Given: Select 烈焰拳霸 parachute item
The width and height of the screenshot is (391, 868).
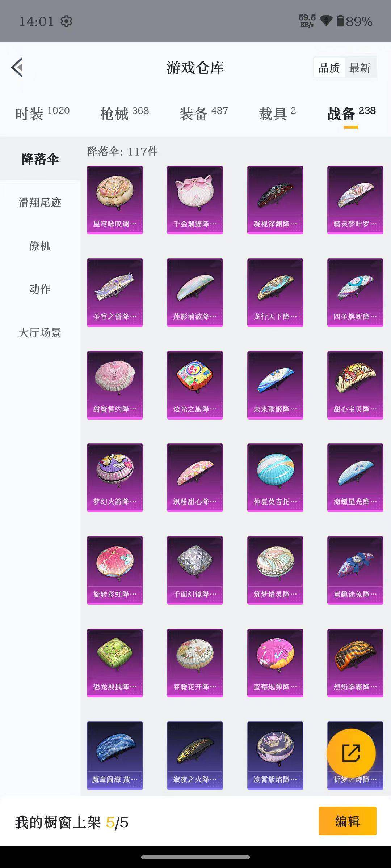Looking at the screenshot, I should coord(355,663).
